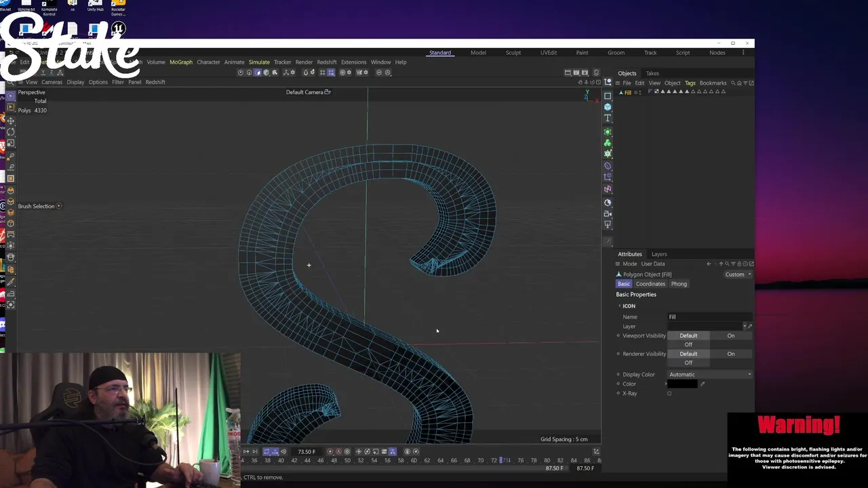Click the Go to Next Key icon
Screen dimensions: 868x488
point(247,451)
